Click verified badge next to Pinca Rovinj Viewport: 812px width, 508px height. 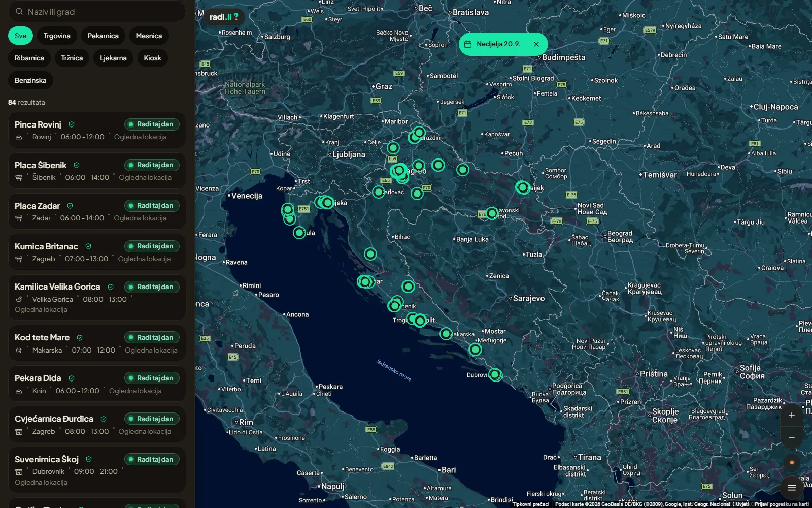click(72, 124)
